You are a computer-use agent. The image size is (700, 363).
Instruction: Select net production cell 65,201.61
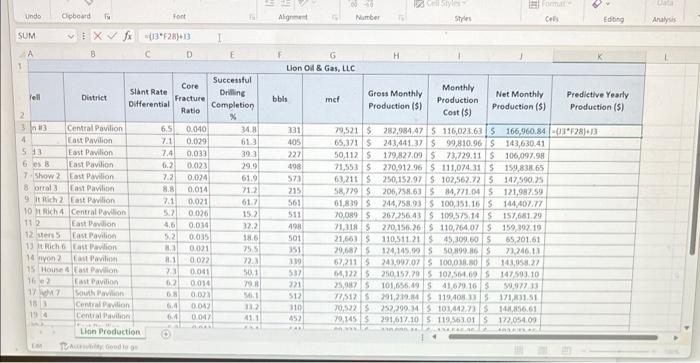pyautogui.click(x=515, y=239)
